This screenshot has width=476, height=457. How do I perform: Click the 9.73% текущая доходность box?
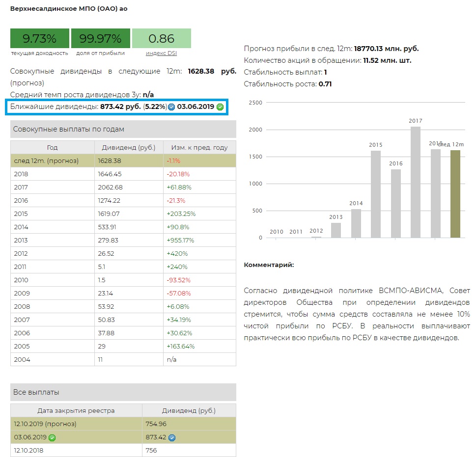(x=40, y=38)
